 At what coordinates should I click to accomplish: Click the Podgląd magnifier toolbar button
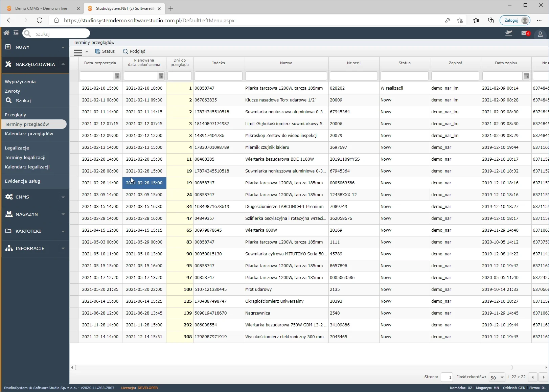(x=134, y=51)
